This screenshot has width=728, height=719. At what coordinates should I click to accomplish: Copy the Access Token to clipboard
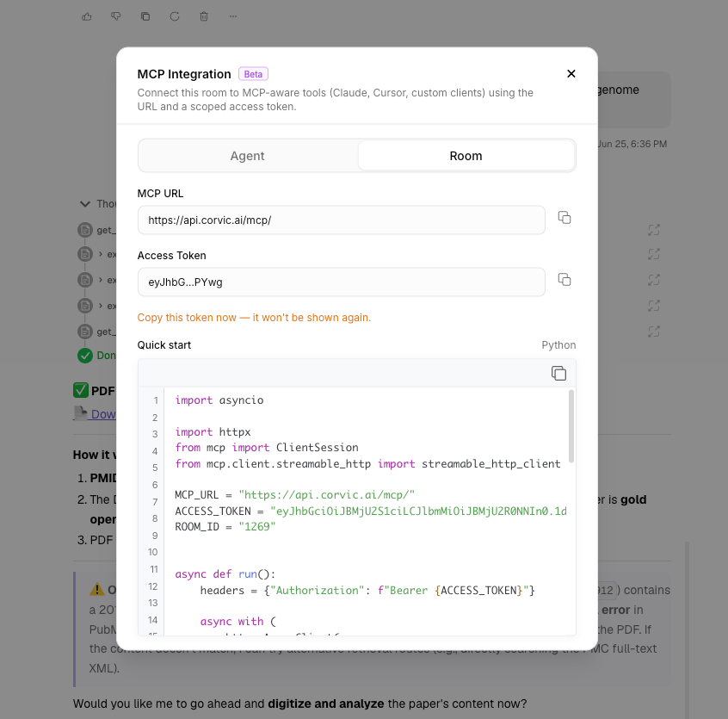pyautogui.click(x=565, y=280)
